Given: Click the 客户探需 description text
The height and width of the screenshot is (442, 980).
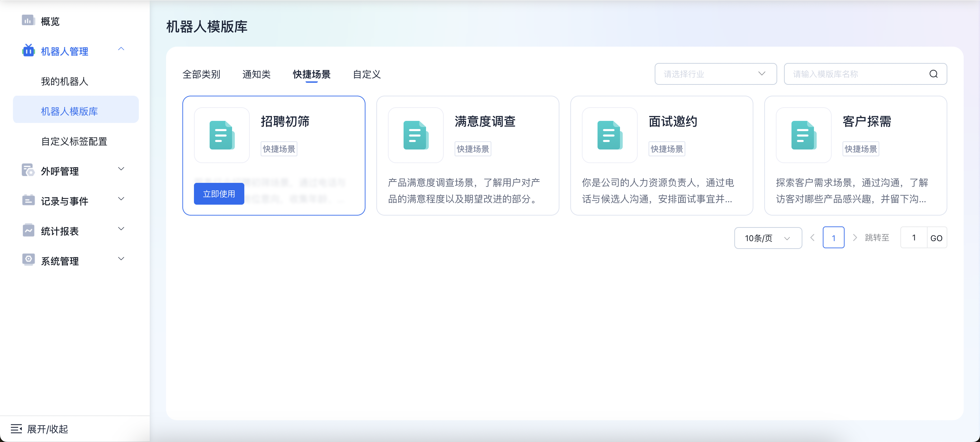Looking at the screenshot, I should pyautogui.click(x=852, y=191).
